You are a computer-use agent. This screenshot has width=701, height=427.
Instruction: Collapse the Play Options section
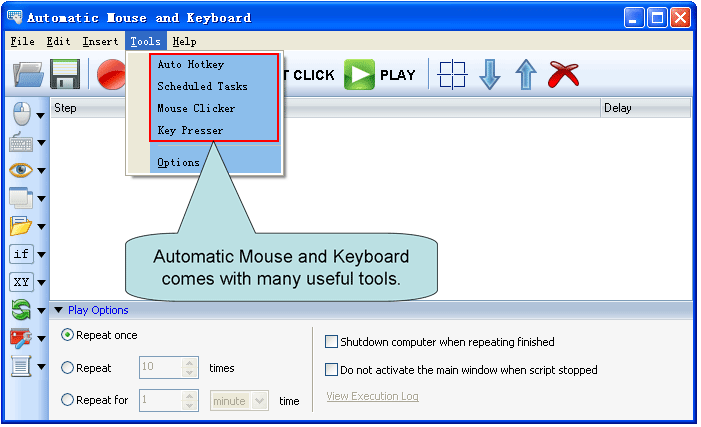tap(58, 310)
